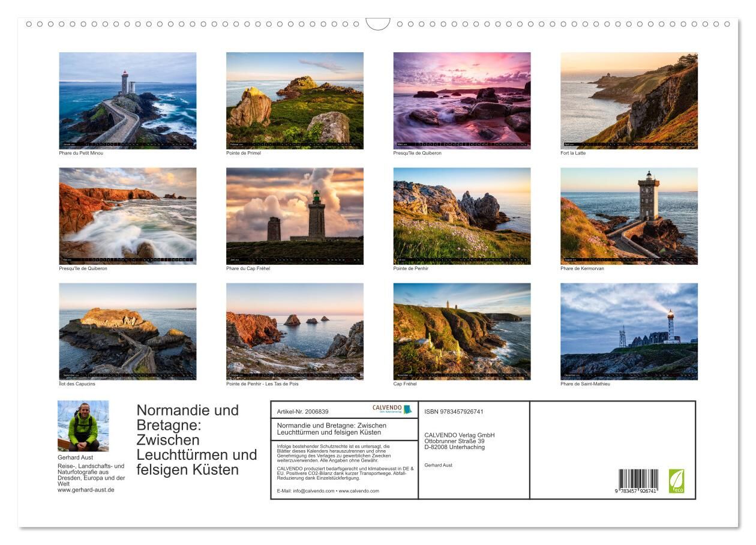Visit the www.calvendo.com website link
The width and height of the screenshot is (756, 545).
(359, 491)
